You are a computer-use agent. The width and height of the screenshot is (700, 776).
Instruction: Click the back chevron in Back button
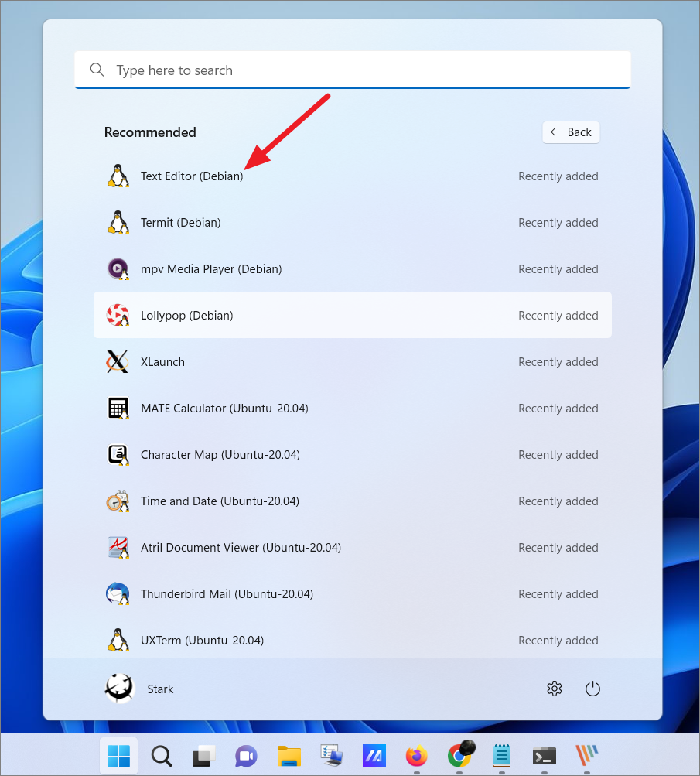(x=553, y=132)
